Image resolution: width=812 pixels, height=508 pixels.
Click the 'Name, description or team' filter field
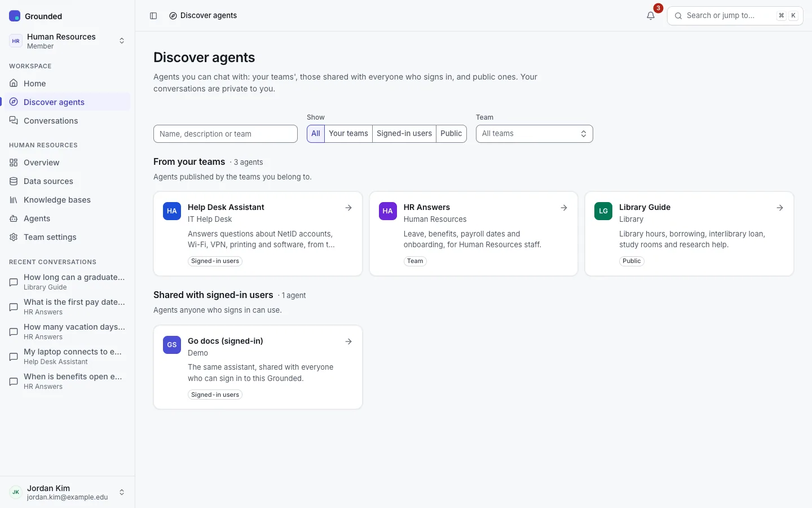(x=226, y=134)
